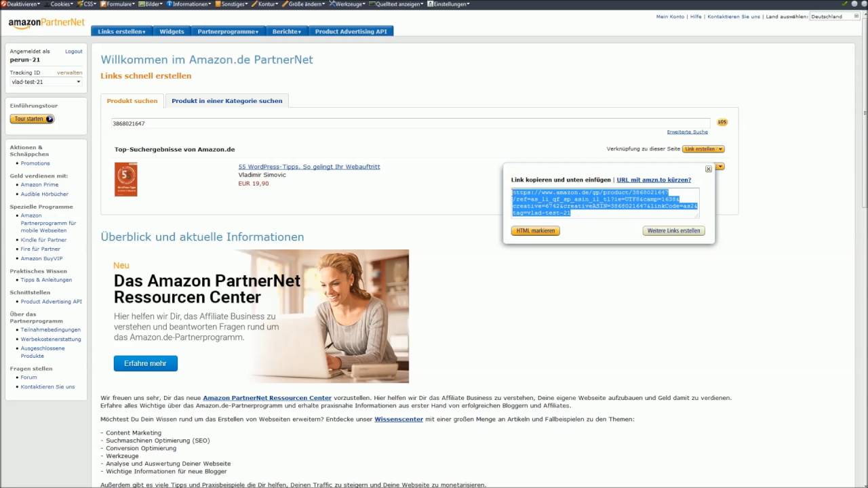Image resolution: width=868 pixels, height=488 pixels.
Task: Click the Erfahre mehr button
Action: pyautogui.click(x=145, y=363)
